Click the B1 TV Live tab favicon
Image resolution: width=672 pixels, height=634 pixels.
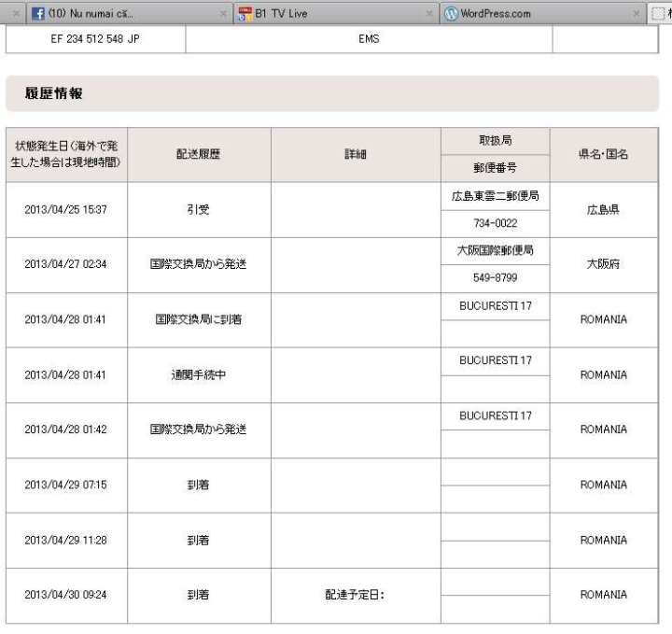click(x=245, y=14)
